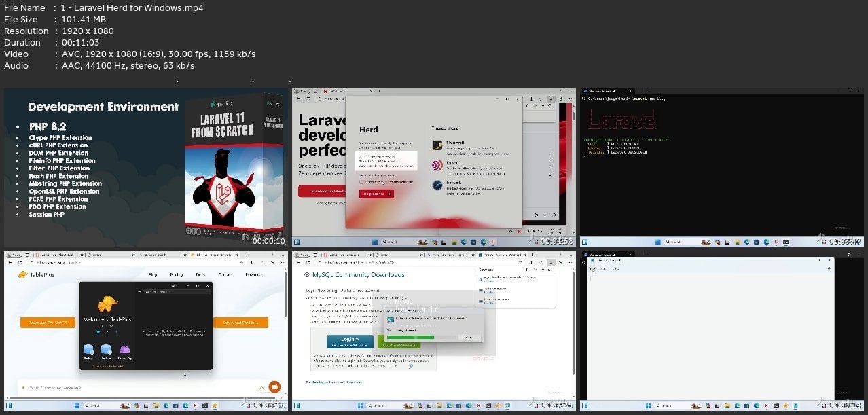The width and height of the screenshot is (868, 415).
Task: Click the duration value "00:11:03"
Action: [81, 43]
